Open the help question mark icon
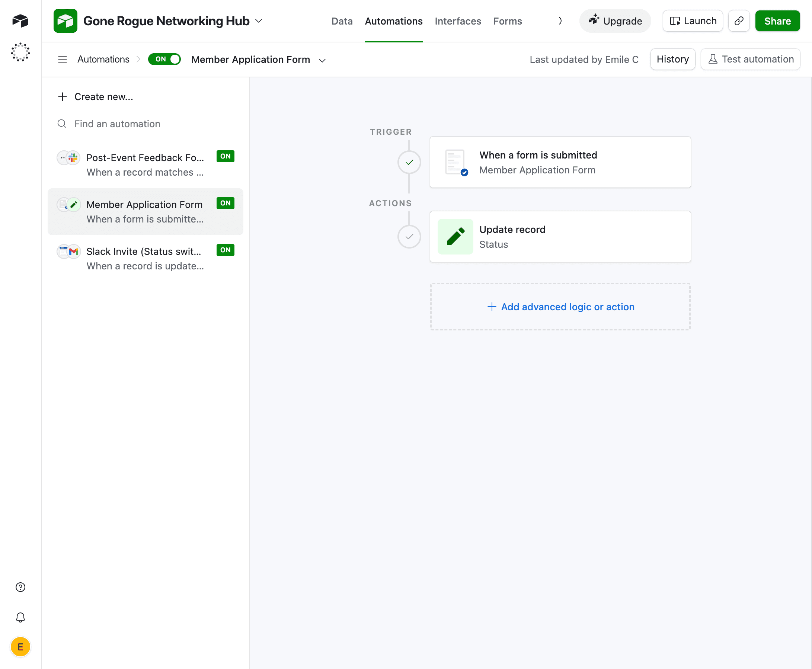Image resolution: width=812 pixels, height=669 pixels. pyautogui.click(x=20, y=587)
